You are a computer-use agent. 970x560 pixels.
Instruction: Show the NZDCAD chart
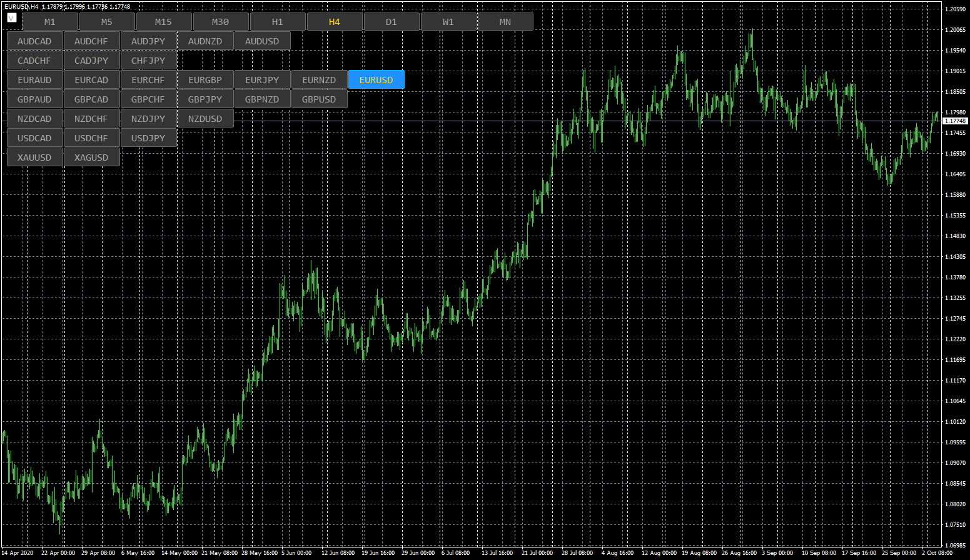click(35, 119)
